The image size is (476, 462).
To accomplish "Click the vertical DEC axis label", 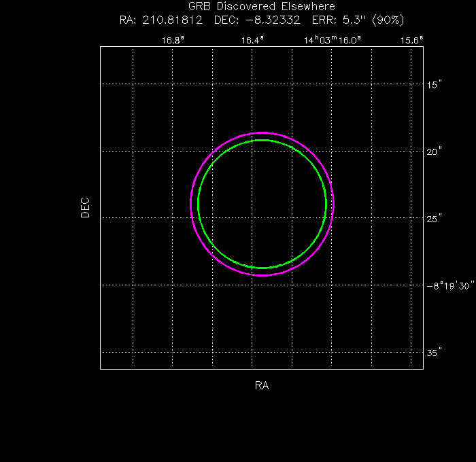I will 85,208.
